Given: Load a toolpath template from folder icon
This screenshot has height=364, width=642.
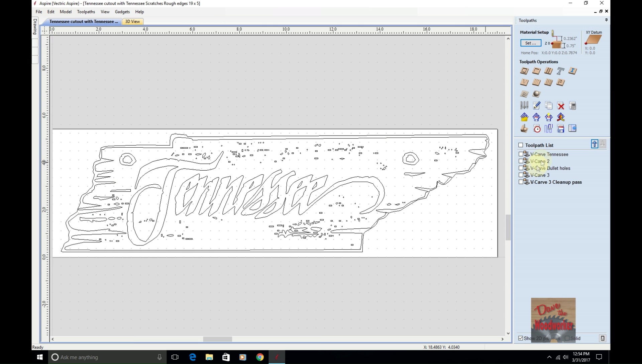Looking at the screenshot, I should [524, 117].
